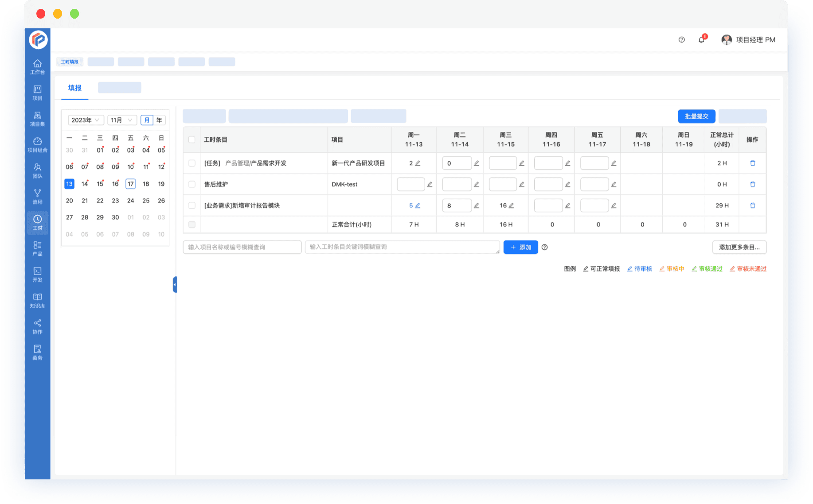Screen dimensions: 813x504
Task: Check the 新增审计报告模块 row checkbox
Action: pos(192,205)
